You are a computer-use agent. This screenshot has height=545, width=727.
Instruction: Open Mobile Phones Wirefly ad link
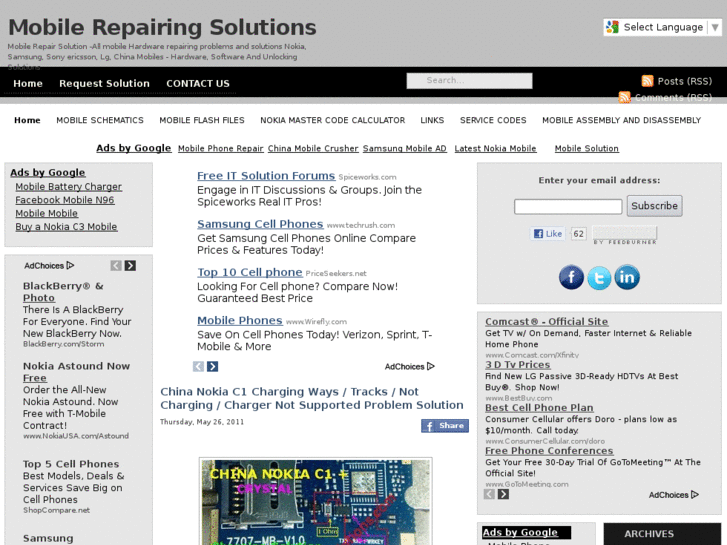240,321
